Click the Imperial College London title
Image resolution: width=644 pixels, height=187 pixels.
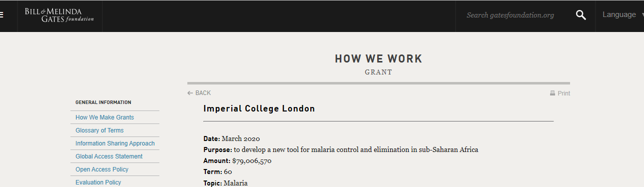click(x=259, y=108)
